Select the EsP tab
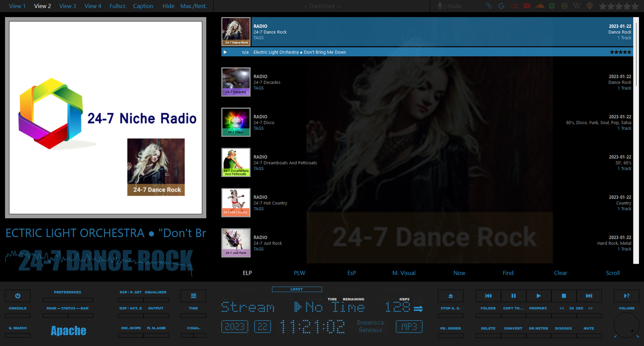The width and height of the screenshot is (644, 346). [352, 273]
